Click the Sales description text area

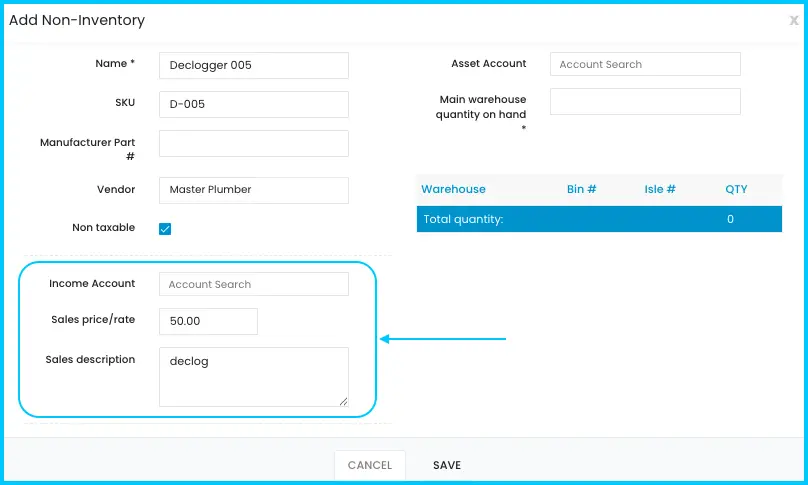click(x=254, y=377)
